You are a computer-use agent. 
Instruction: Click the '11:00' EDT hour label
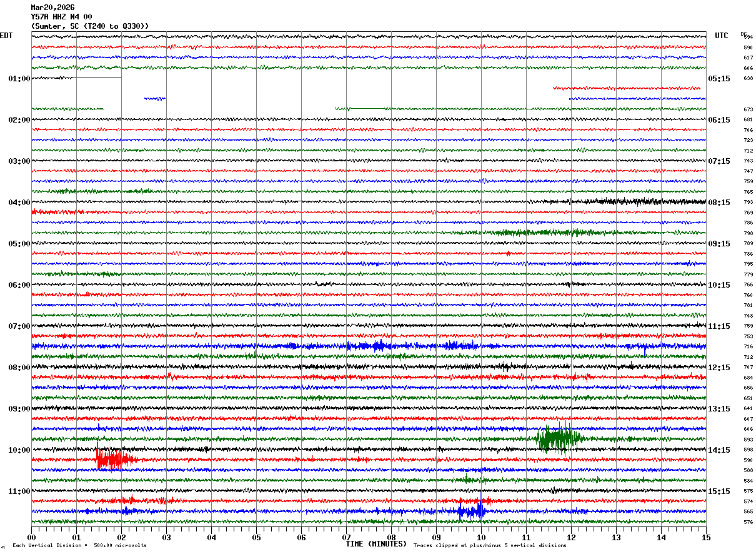coord(19,491)
